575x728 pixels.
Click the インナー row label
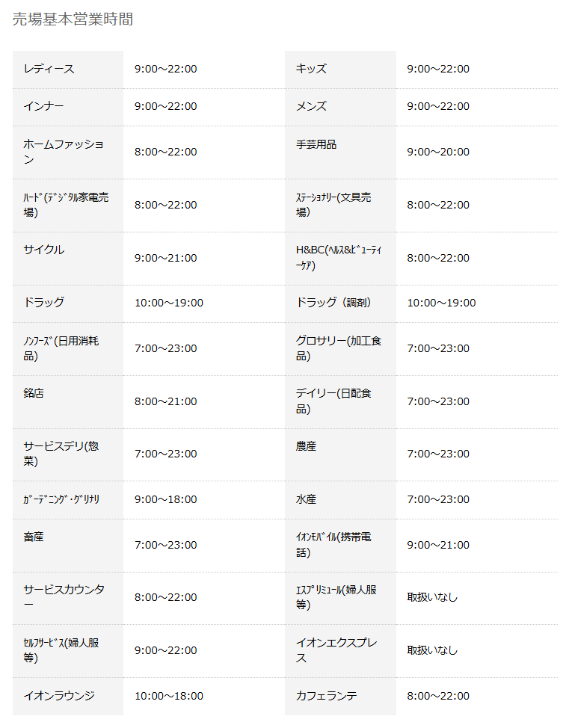point(43,106)
